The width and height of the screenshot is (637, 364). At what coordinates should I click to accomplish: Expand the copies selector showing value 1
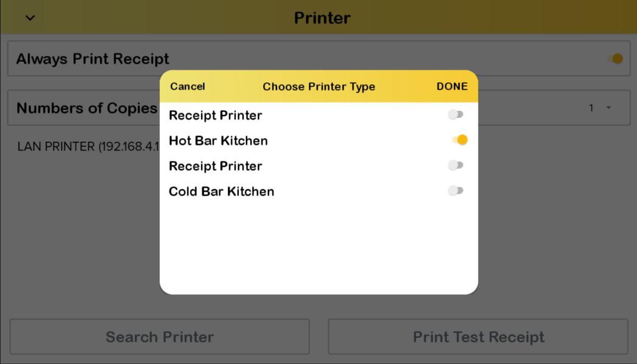pos(598,108)
